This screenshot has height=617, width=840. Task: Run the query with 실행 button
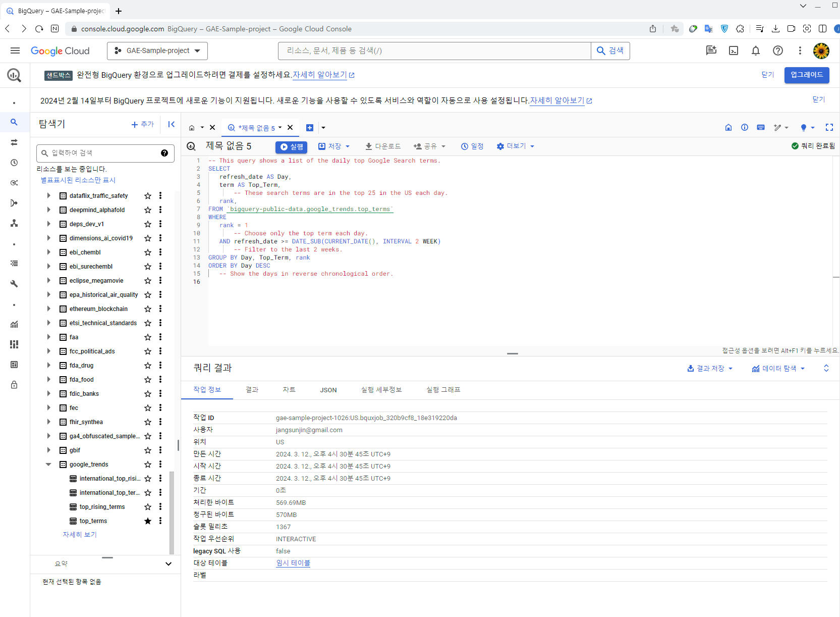click(x=292, y=147)
